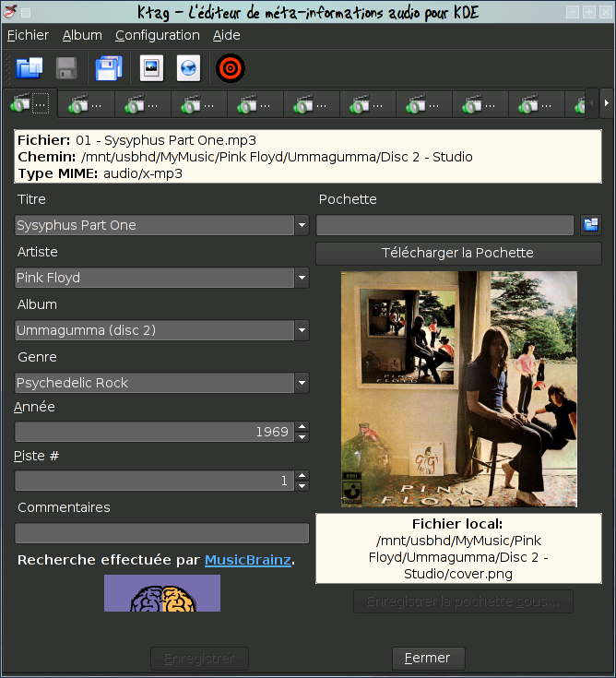The width and height of the screenshot is (616, 678).
Task: Expand the Artiste combo box dropdown
Action: [302, 278]
